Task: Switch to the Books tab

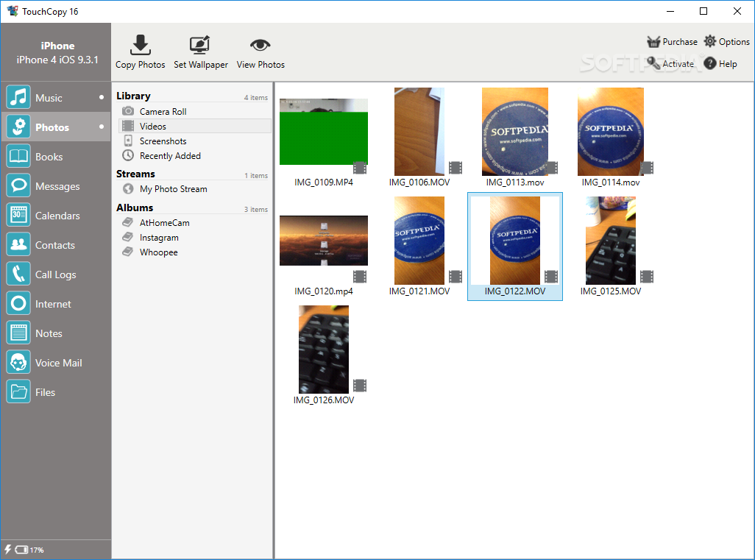Action: 56,157
